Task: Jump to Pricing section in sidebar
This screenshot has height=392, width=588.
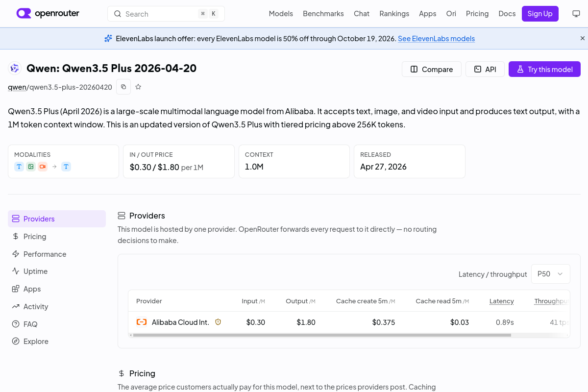Action: (x=57, y=236)
